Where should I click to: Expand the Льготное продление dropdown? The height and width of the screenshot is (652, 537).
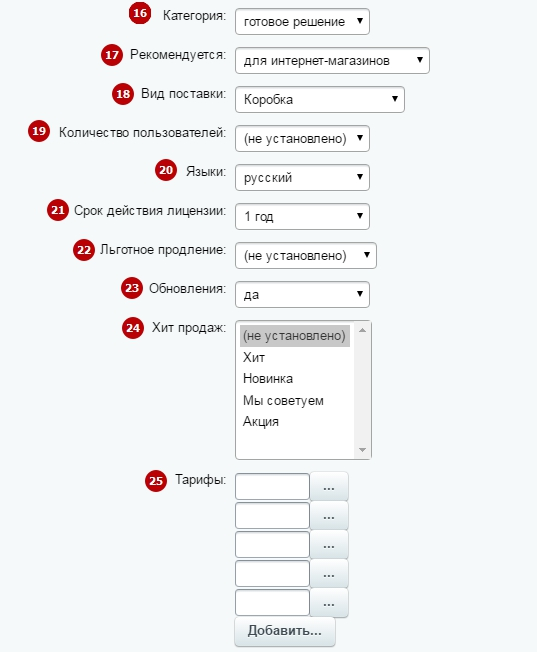306,255
